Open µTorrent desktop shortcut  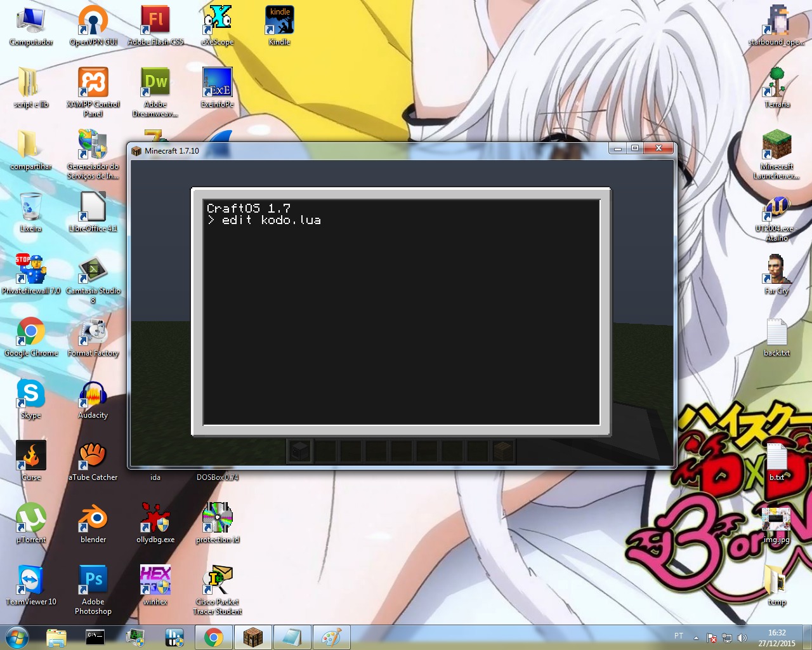(x=30, y=523)
